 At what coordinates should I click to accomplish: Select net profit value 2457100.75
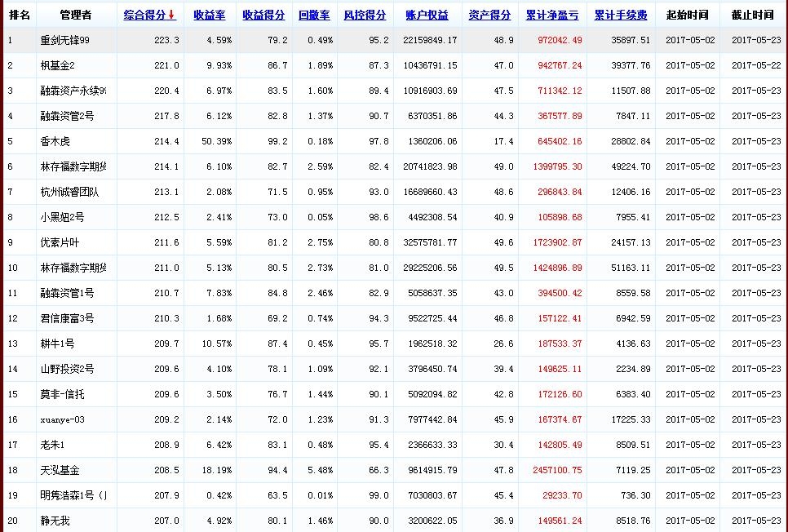(557, 470)
